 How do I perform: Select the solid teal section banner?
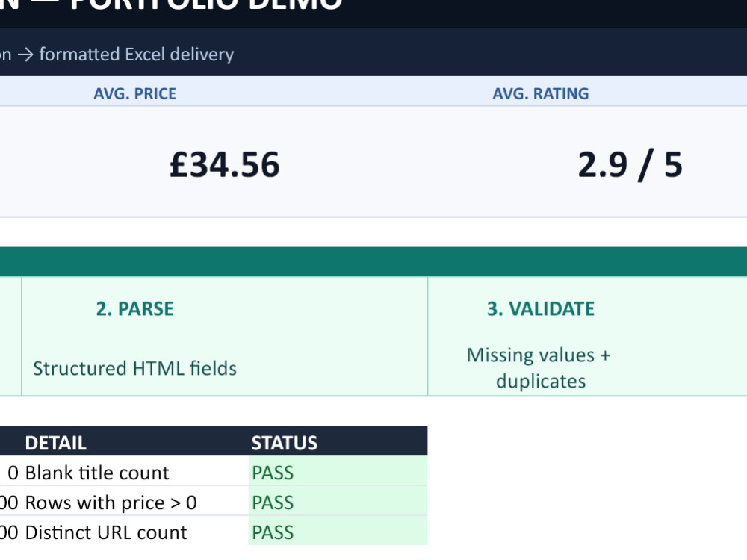point(373,261)
